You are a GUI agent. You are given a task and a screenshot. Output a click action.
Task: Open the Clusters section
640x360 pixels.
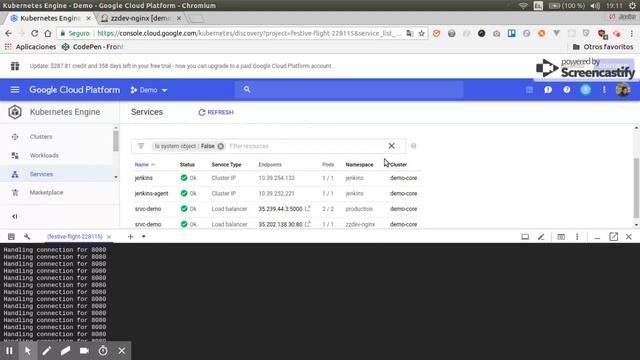coord(41,137)
